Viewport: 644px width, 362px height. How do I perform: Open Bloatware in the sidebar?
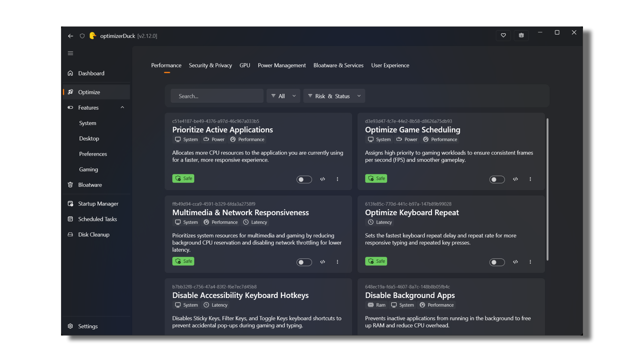pyautogui.click(x=97, y=185)
